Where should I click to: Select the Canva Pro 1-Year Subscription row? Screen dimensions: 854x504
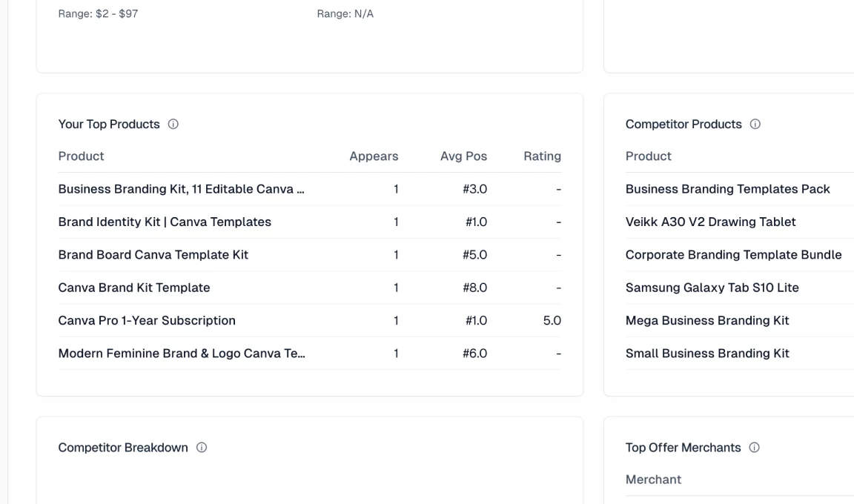click(x=146, y=320)
